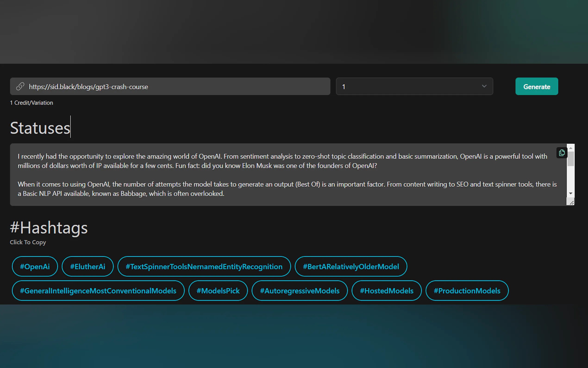The image size is (588, 368).
Task: Click the textarea resize handle icon
Action: click(x=571, y=202)
